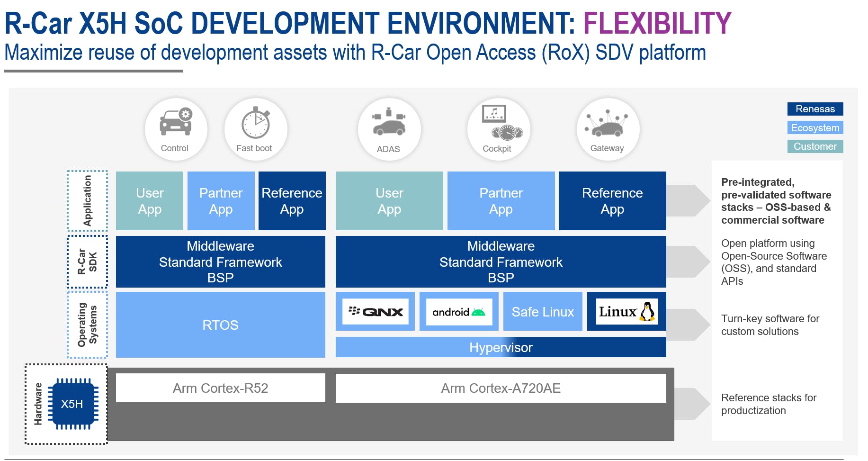Open the Arm Cortex-A720AE block
868x461 pixels.
tap(501, 388)
